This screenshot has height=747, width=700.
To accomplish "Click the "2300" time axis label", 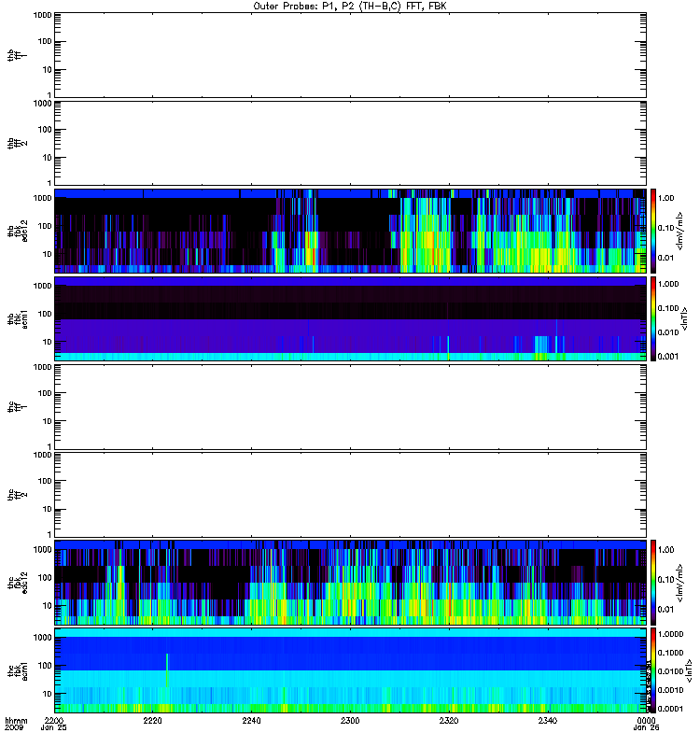I will [350, 721].
